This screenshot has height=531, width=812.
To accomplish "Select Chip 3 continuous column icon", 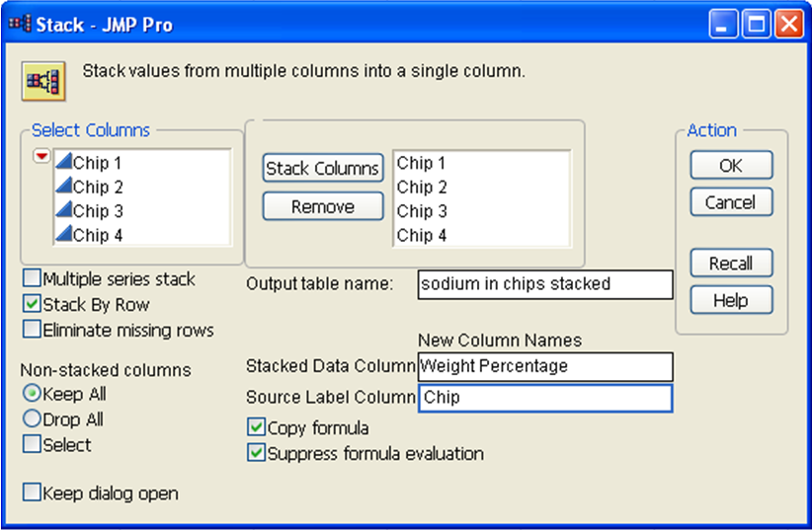I will click(62, 210).
